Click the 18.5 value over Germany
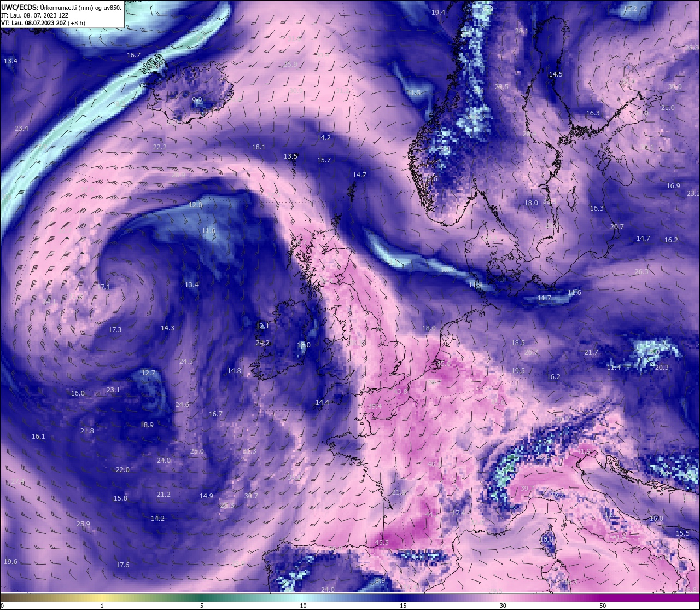The height and width of the screenshot is (610, 700). click(518, 342)
